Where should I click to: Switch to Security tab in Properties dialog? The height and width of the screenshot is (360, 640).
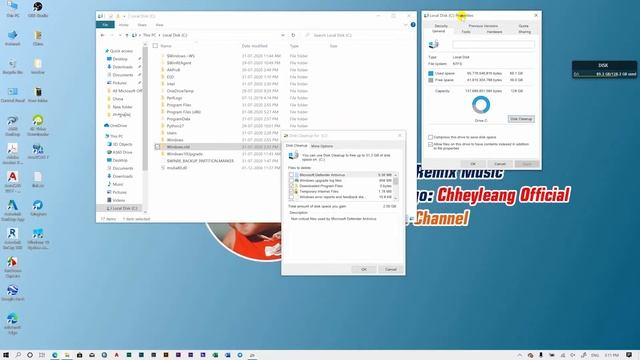[441, 26]
